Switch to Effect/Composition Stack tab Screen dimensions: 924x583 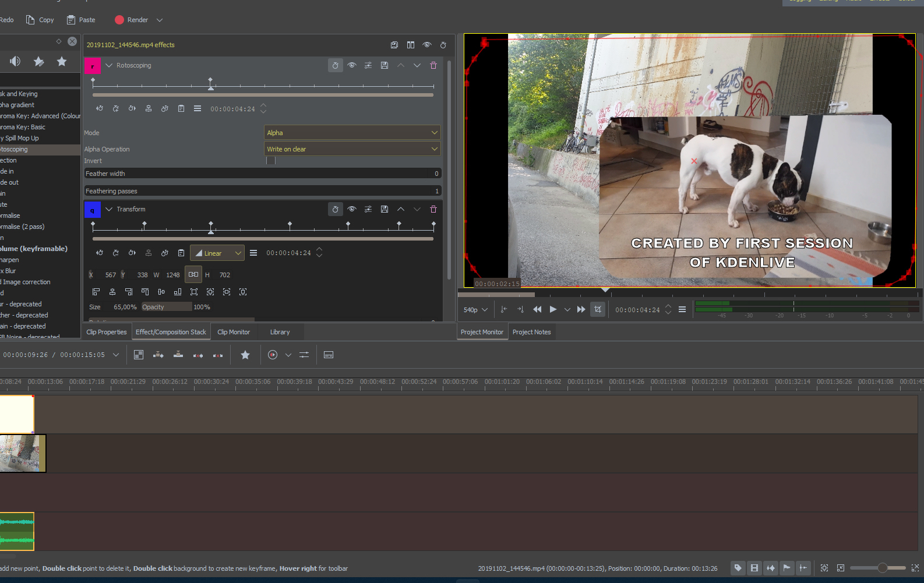[171, 332]
